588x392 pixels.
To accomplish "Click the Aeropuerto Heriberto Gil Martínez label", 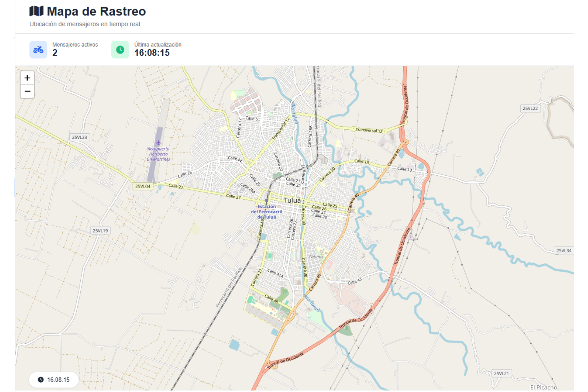I will point(158,154).
